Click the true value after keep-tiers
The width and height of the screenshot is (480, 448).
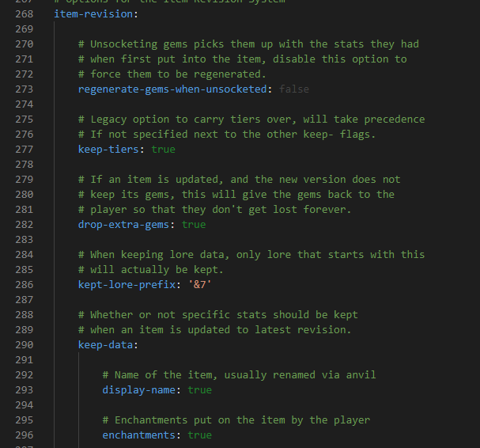coord(163,150)
